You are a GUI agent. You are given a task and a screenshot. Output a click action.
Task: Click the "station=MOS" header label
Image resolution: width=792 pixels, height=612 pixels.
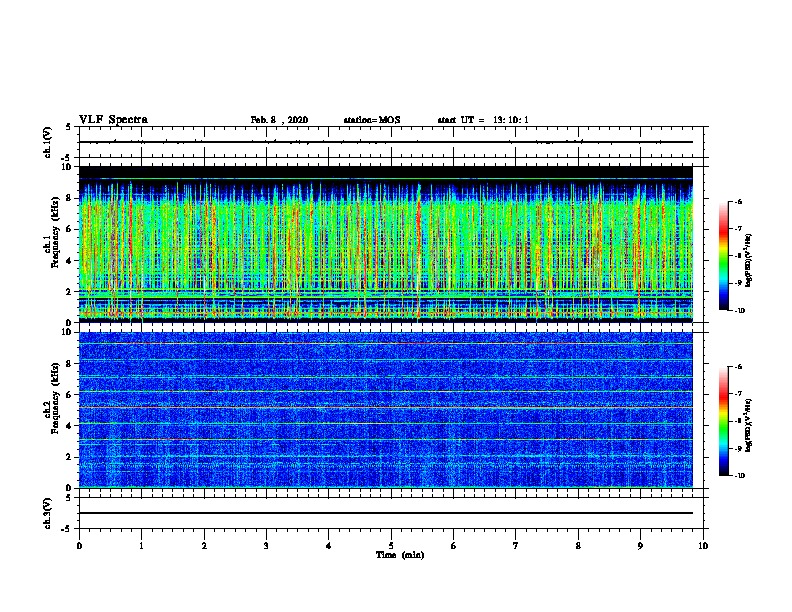click(372, 120)
